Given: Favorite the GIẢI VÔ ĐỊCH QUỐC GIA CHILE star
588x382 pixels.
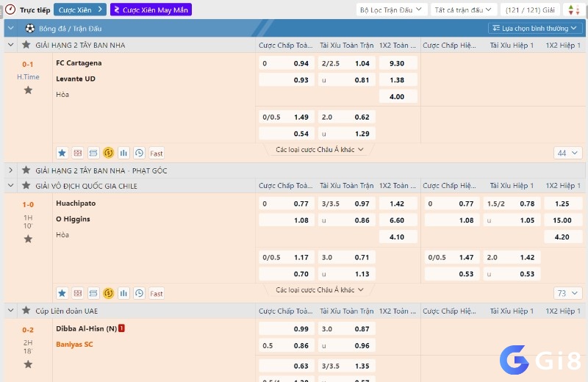Looking at the screenshot, I should pyautogui.click(x=26, y=185).
